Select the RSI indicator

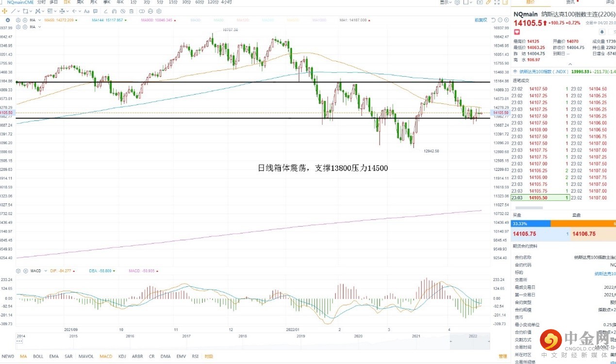(x=195, y=356)
